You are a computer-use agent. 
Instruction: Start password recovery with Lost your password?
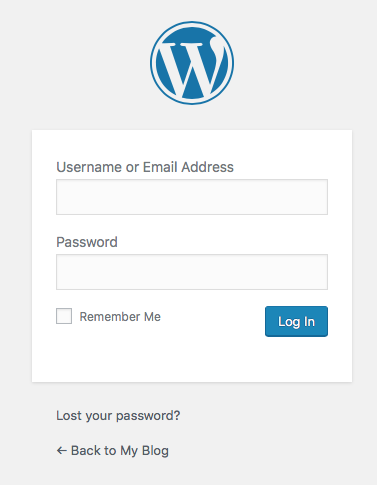pos(118,416)
